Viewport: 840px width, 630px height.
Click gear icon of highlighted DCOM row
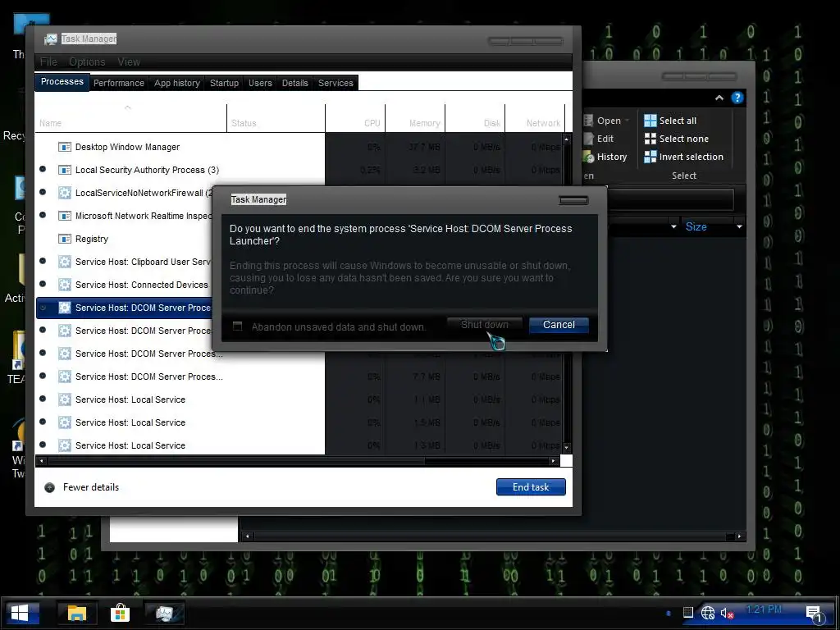[64, 308]
